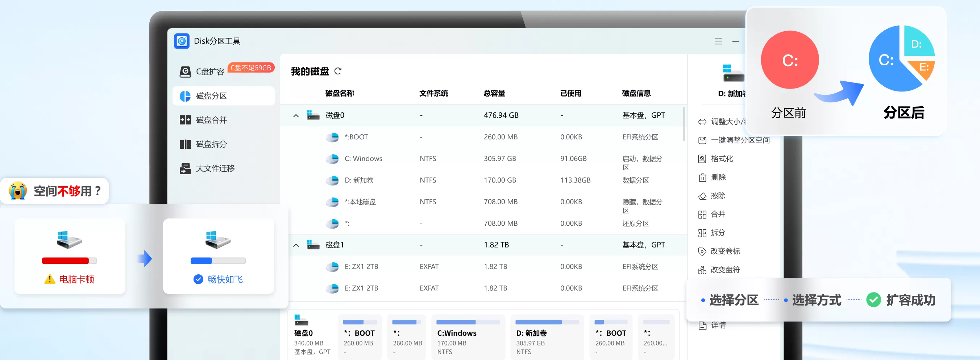The height and width of the screenshot is (360, 980).
Task: Click the 磁盘名称 column header
Action: 339,93
